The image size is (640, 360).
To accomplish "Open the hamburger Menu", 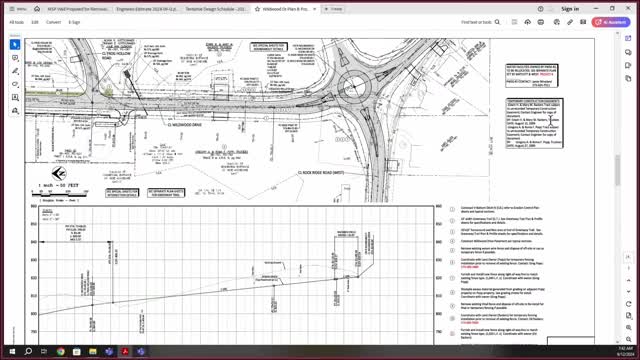I will [18, 9].
